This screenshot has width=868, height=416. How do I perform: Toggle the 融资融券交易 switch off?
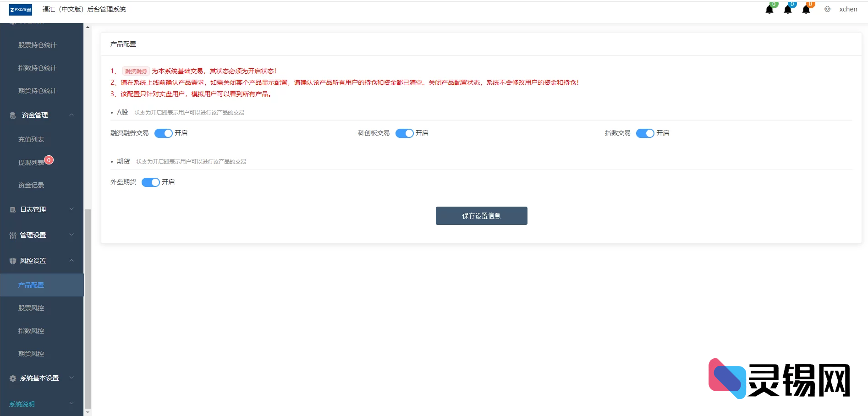click(x=163, y=133)
